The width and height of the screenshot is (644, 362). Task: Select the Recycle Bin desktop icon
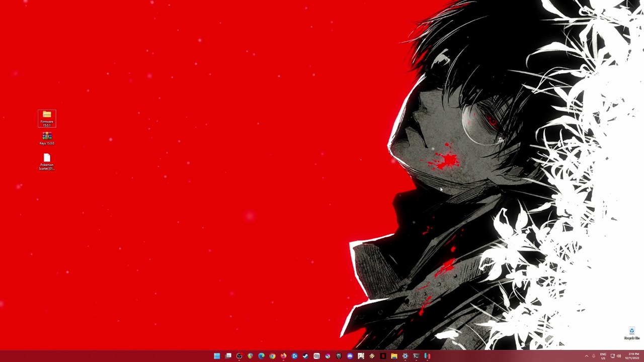pos(631,333)
